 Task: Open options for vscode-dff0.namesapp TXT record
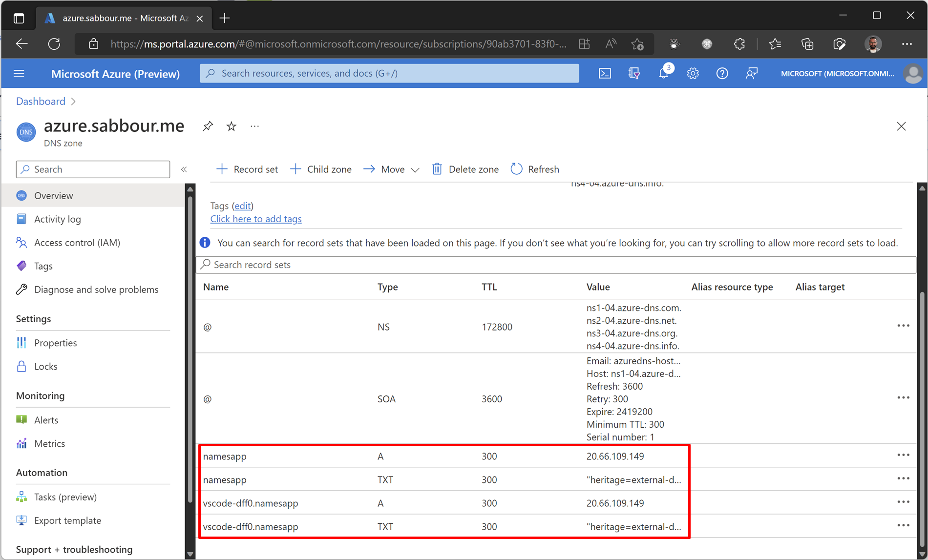(x=903, y=525)
